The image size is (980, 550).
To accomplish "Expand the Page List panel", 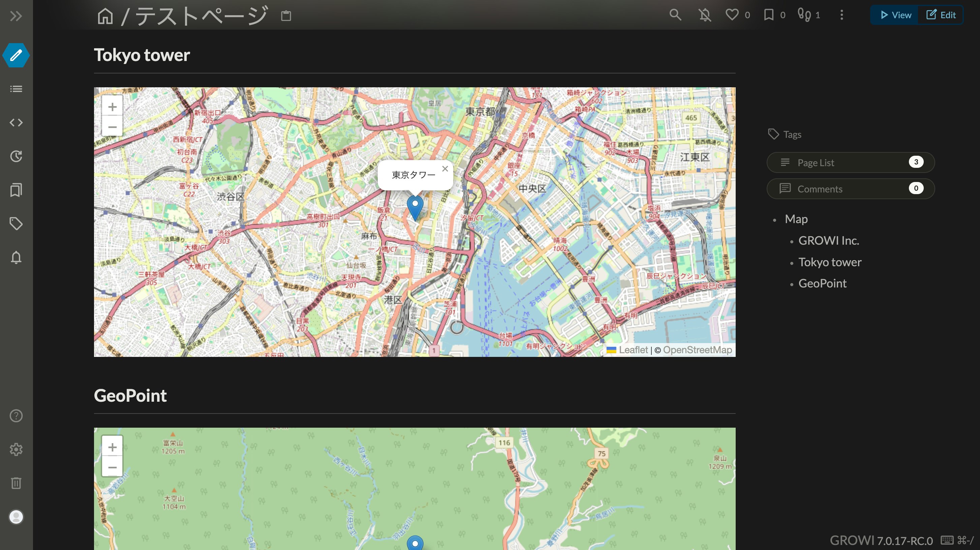I will pos(851,162).
